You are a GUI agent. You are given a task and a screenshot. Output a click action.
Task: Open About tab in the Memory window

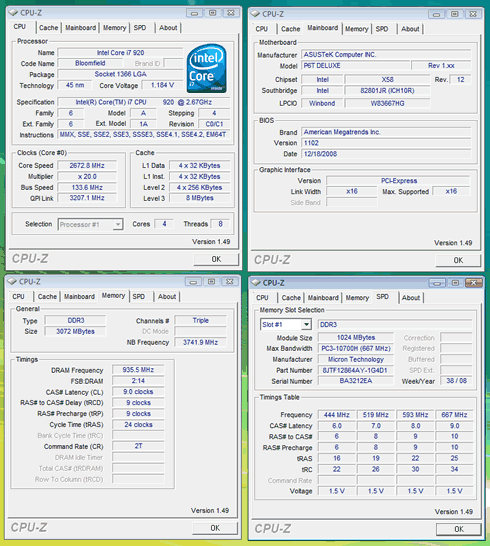(167, 296)
